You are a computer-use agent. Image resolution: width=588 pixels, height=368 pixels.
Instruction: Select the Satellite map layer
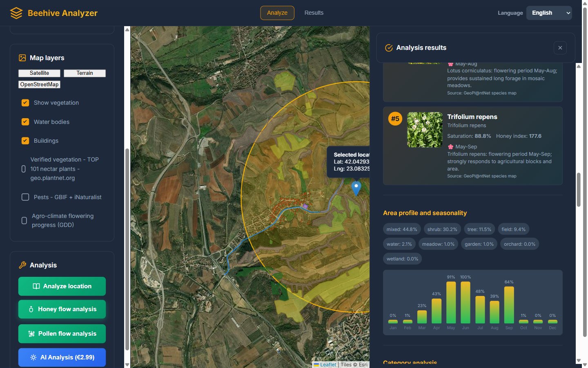[x=39, y=73]
